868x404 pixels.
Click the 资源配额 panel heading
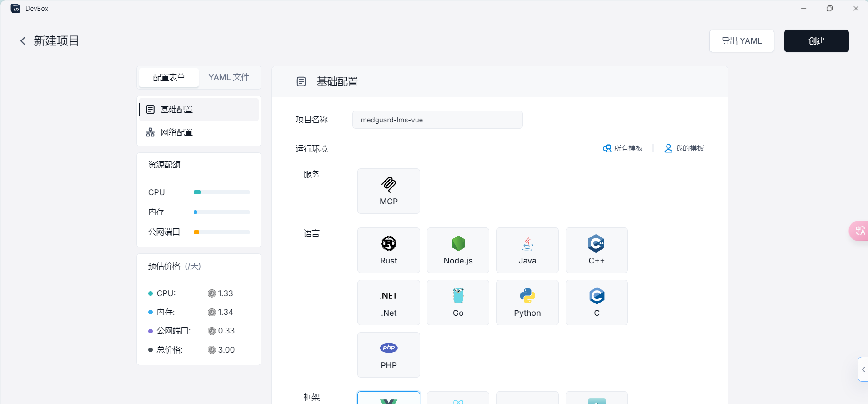pyautogui.click(x=164, y=165)
